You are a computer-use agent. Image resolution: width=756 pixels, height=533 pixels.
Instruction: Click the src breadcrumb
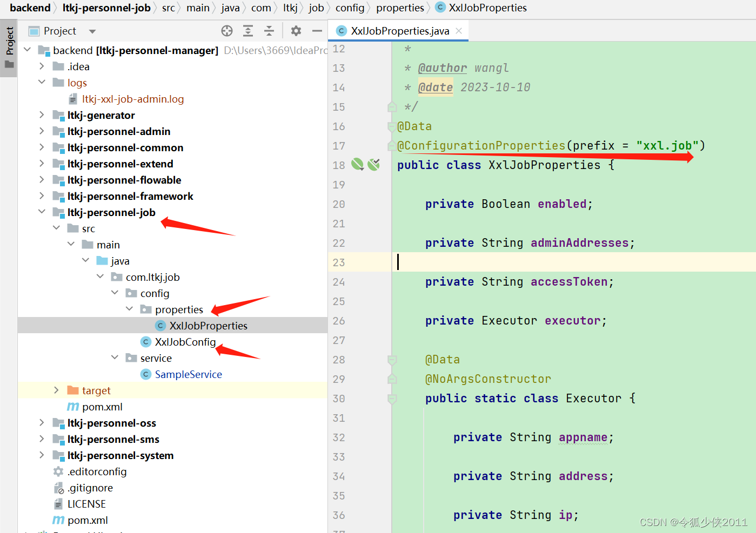click(x=169, y=8)
